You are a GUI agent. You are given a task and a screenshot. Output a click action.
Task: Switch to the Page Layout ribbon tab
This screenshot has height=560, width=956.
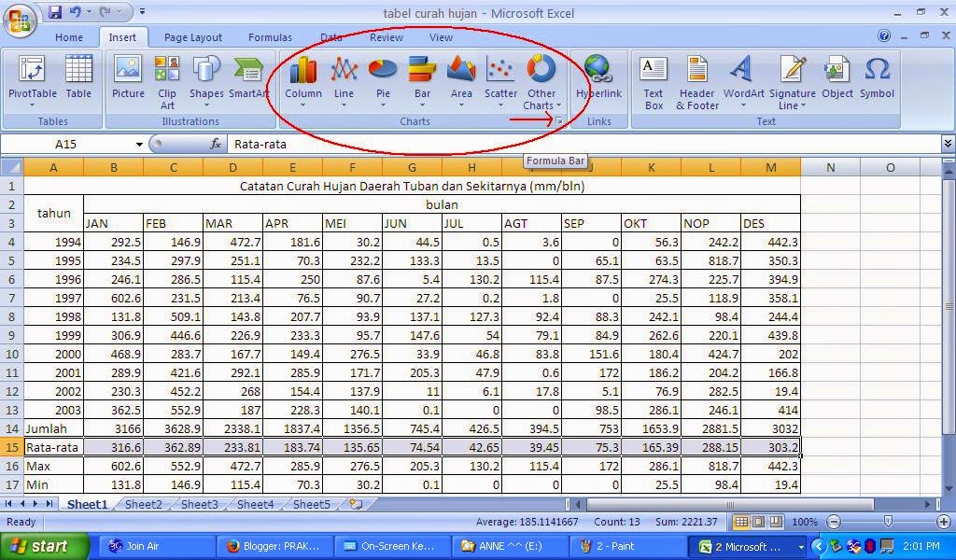coord(192,37)
